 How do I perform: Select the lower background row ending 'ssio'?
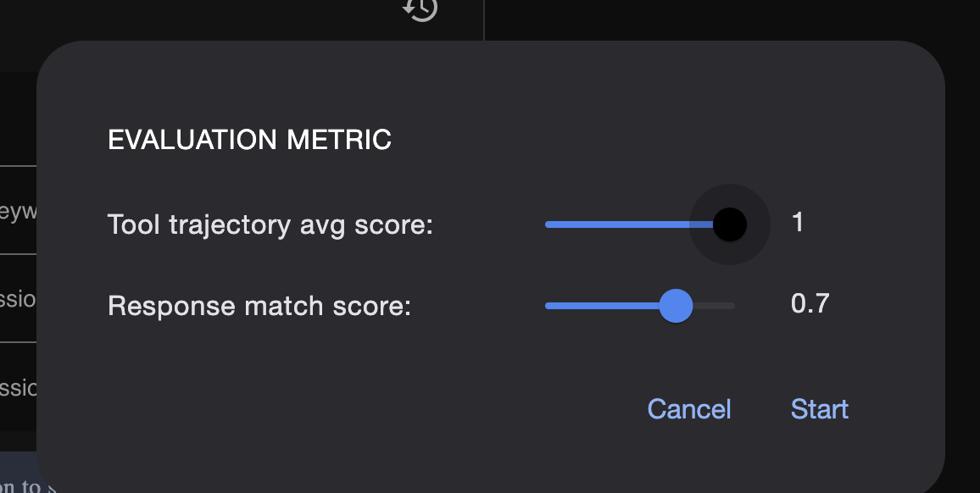18,387
